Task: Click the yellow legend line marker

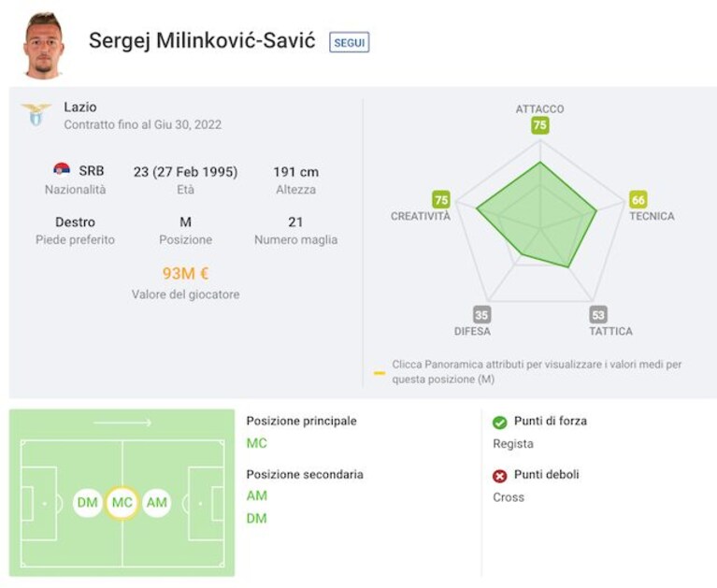Action: (x=380, y=373)
